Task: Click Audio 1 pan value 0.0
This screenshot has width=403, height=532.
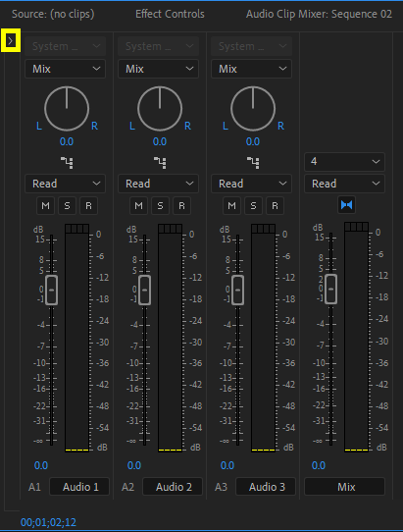Action: tap(67, 141)
